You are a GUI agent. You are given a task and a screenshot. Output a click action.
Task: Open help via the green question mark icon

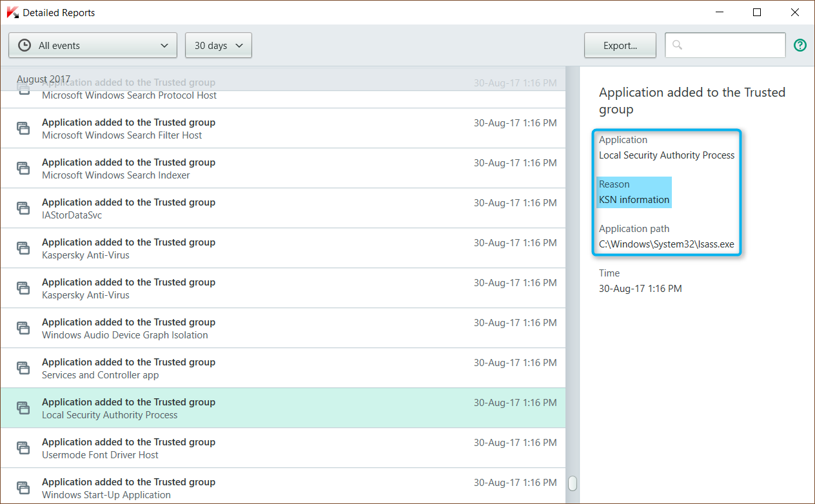[x=800, y=45]
